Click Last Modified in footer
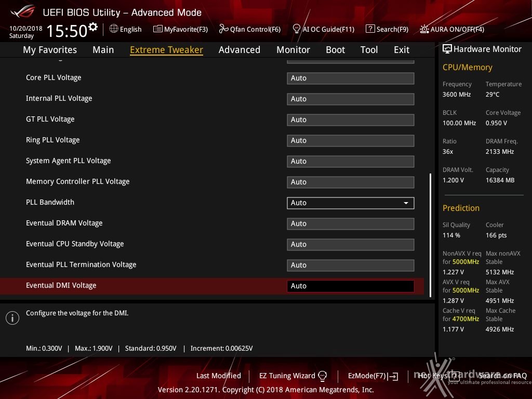Image resolution: width=532 pixels, height=399 pixels. (x=219, y=376)
